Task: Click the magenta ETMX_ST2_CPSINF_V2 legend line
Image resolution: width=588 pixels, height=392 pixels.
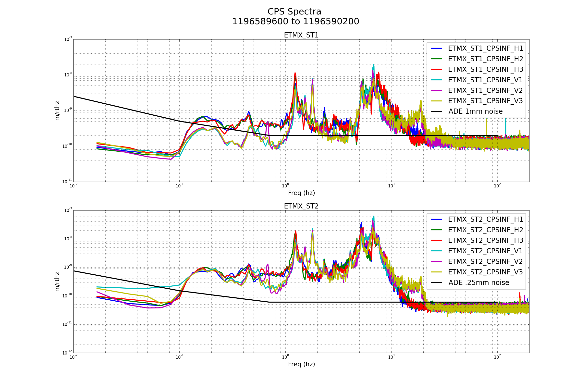Action: click(437, 261)
